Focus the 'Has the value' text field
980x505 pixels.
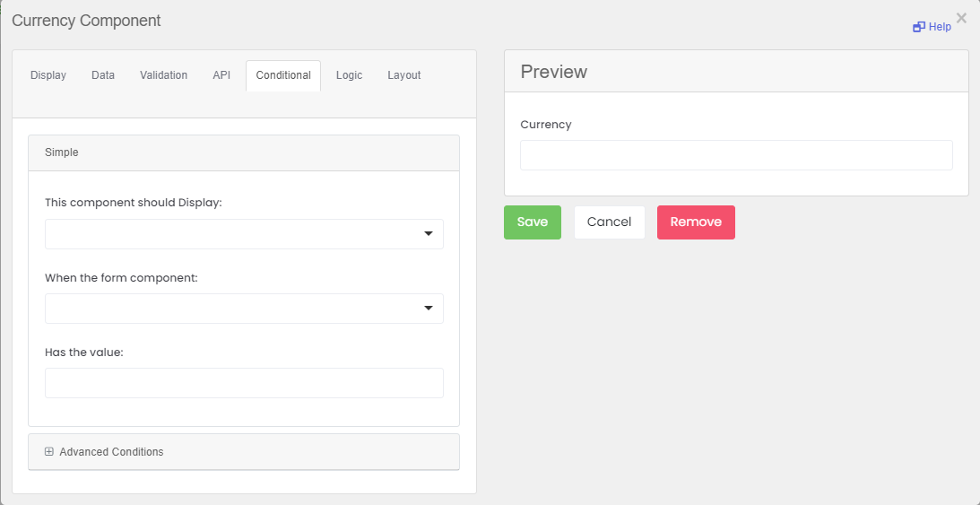pyautogui.click(x=245, y=382)
